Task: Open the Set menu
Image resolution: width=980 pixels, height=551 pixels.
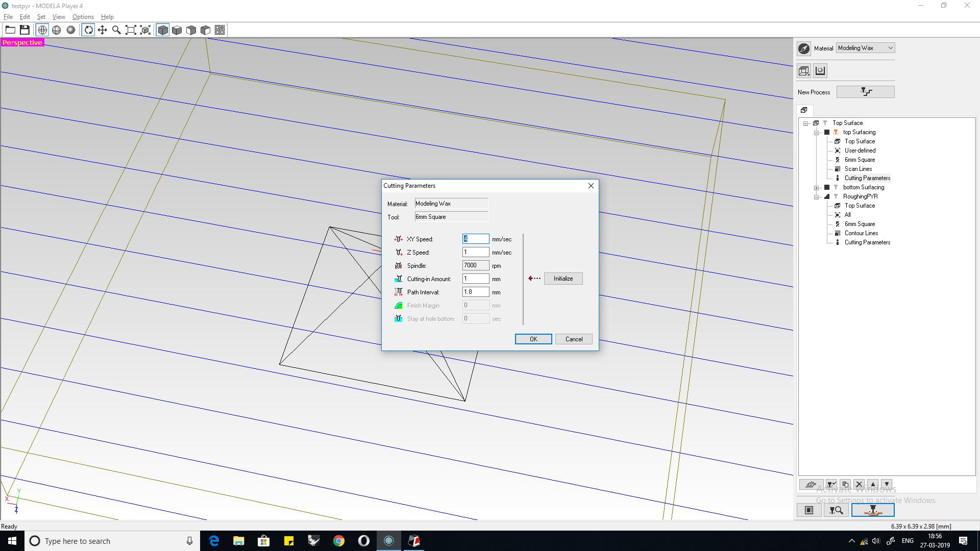Action: pyautogui.click(x=41, y=17)
